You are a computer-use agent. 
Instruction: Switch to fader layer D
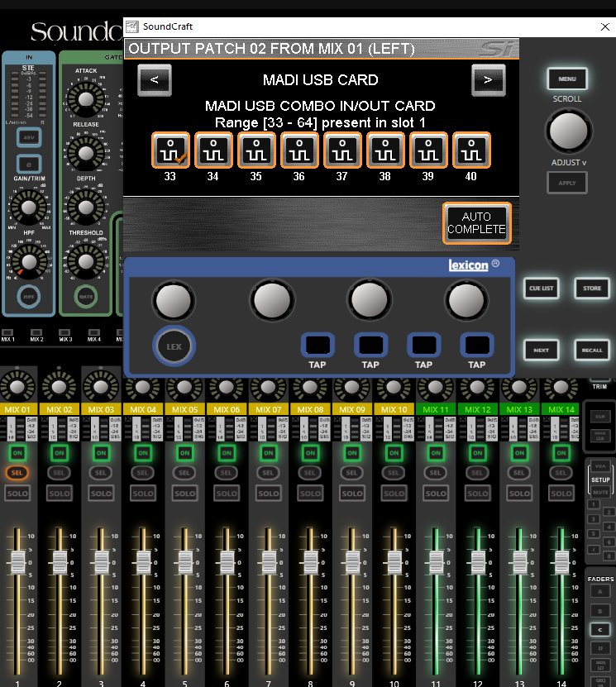[600, 648]
